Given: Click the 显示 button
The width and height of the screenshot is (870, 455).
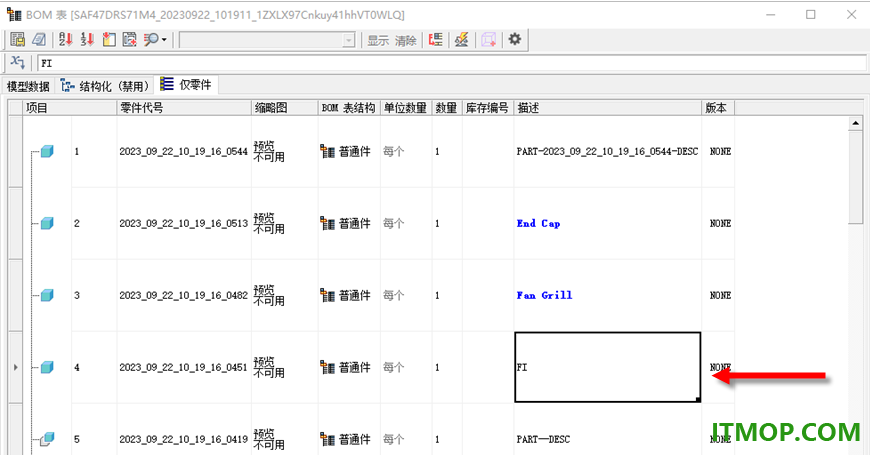Looking at the screenshot, I should coord(378,40).
